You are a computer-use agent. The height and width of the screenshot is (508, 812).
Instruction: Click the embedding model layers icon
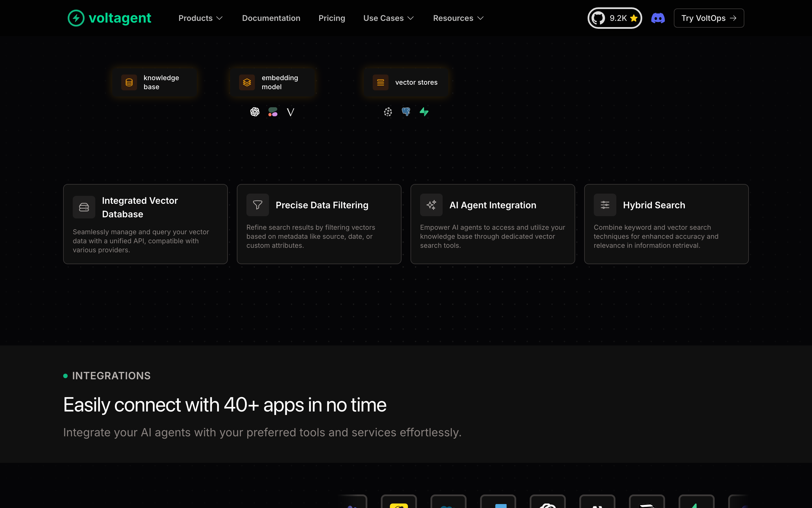click(x=247, y=82)
